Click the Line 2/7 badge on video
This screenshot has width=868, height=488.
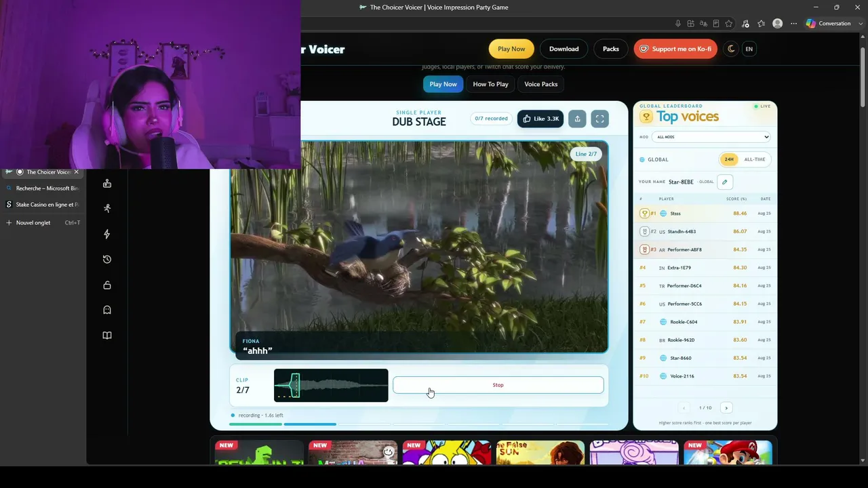point(586,154)
